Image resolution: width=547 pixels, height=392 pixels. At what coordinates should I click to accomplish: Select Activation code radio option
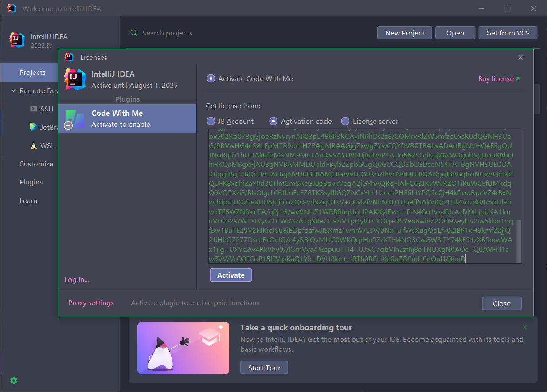coord(274,121)
